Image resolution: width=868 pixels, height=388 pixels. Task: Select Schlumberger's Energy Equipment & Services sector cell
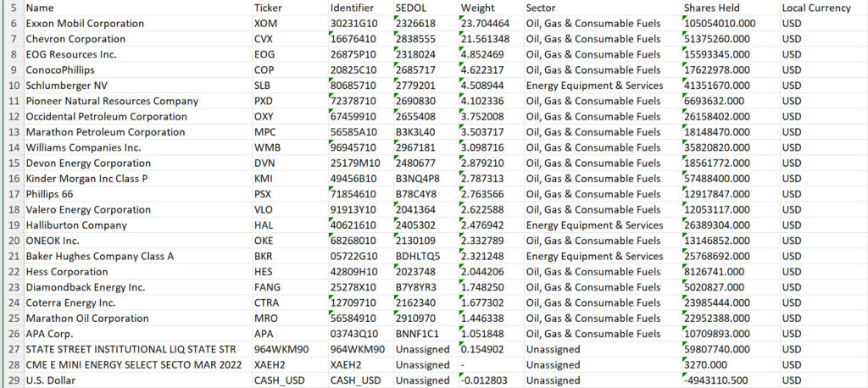[603, 86]
